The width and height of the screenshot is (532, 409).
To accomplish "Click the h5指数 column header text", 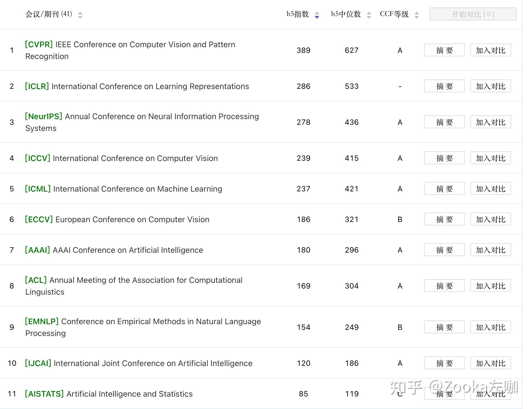I will 298,14.
